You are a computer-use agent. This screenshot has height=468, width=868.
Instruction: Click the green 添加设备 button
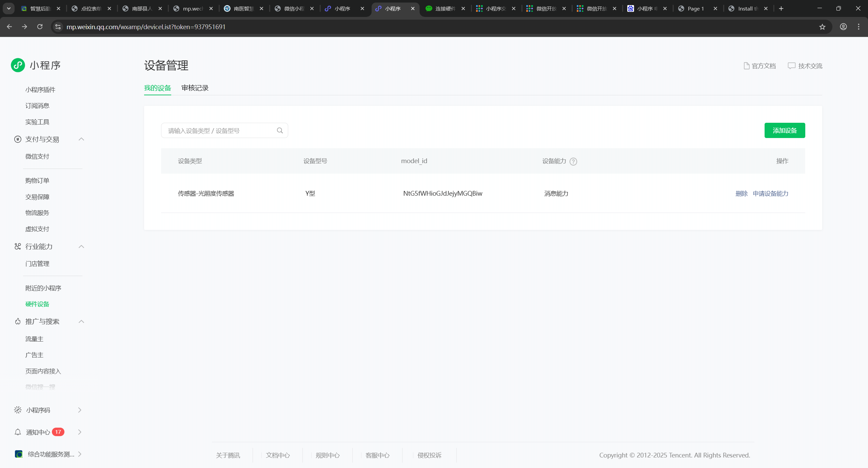[x=785, y=131]
